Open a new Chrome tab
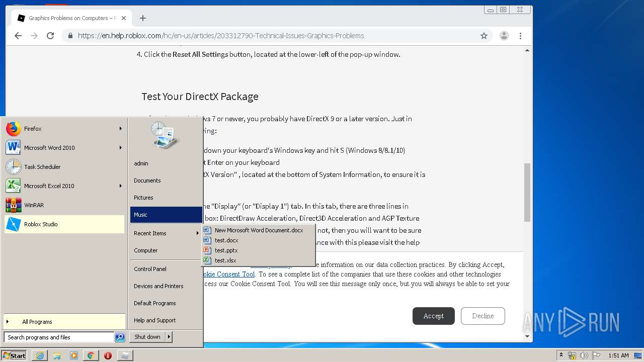 143,18
